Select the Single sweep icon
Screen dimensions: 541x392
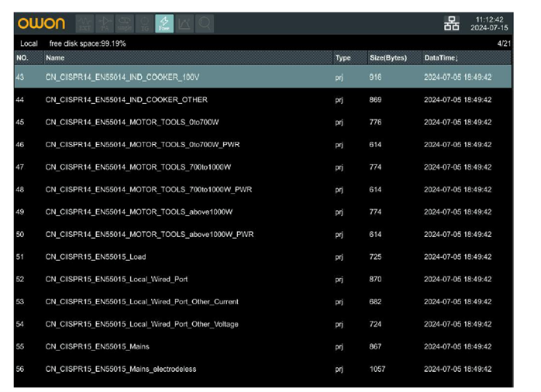(x=124, y=24)
